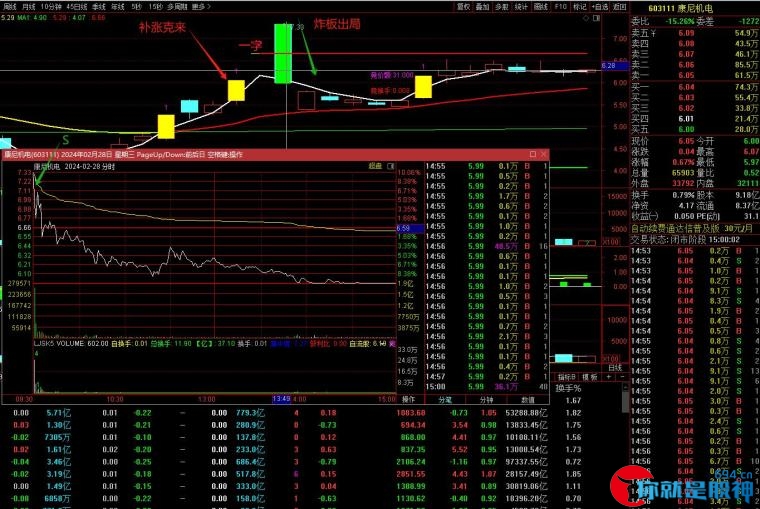Click the 14:56 tick row with 48.5万
760x509 pixels.
(x=487, y=246)
